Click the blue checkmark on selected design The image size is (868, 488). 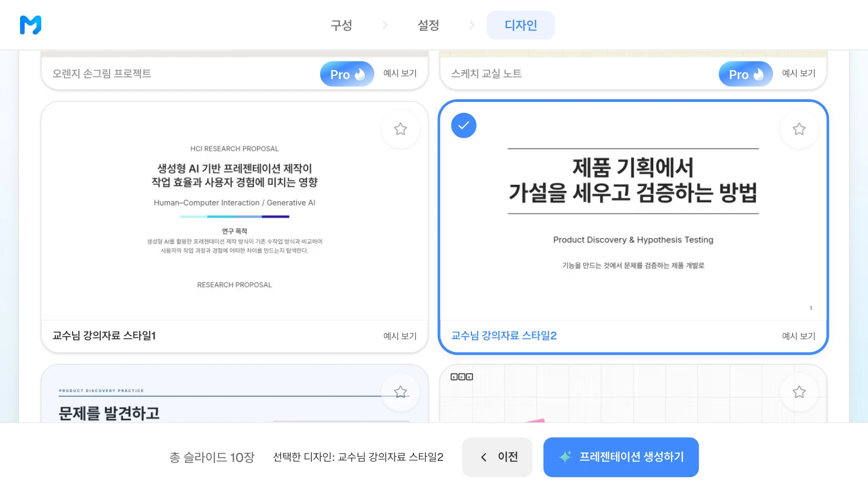pyautogui.click(x=464, y=125)
